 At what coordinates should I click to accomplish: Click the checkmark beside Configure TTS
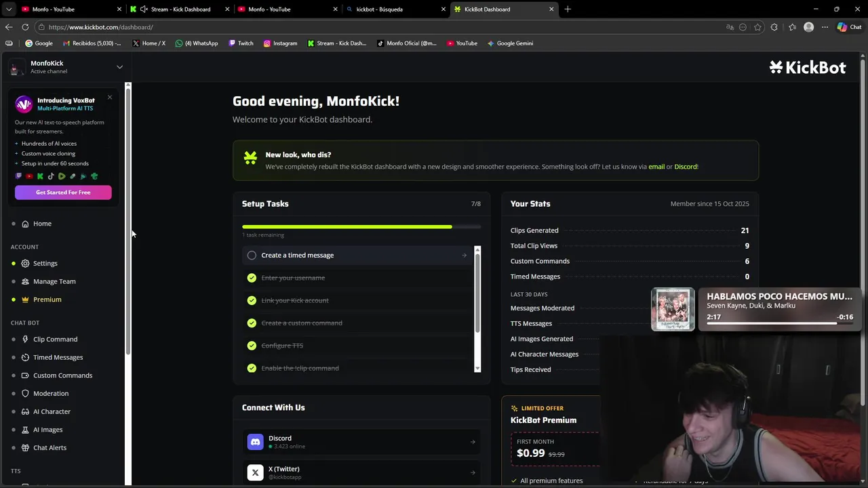pyautogui.click(x=252, y=346)
